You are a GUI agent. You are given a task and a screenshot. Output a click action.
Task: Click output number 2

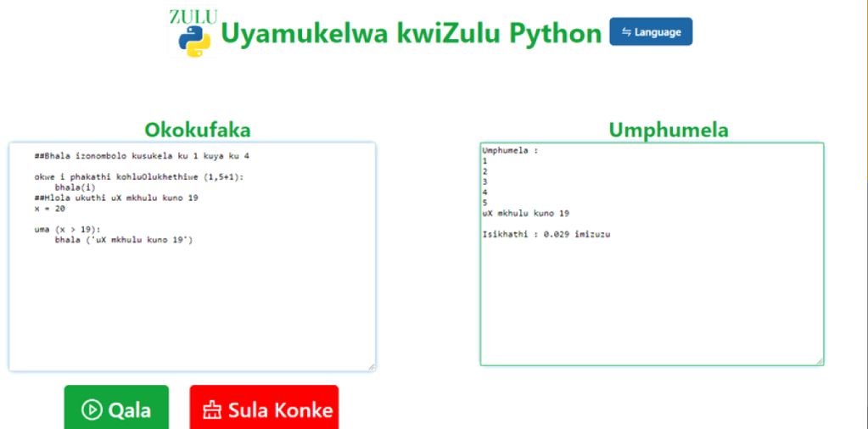[x=485, y=171]
